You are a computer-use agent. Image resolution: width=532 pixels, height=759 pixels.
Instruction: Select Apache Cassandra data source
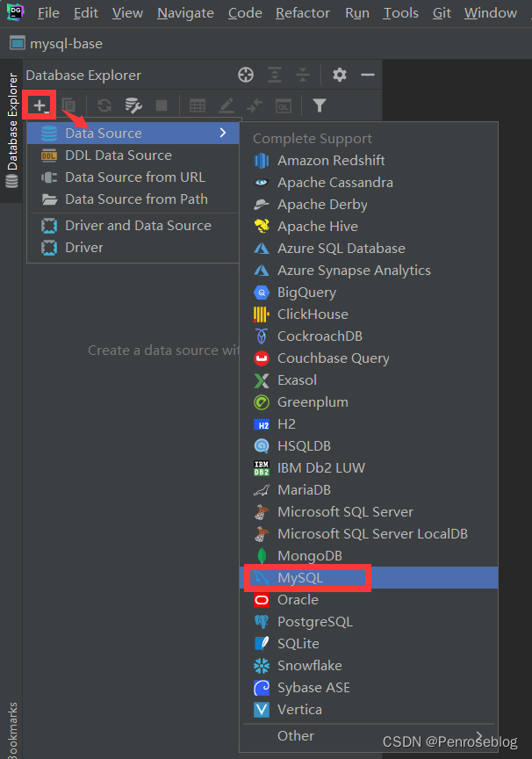[369, 183]
